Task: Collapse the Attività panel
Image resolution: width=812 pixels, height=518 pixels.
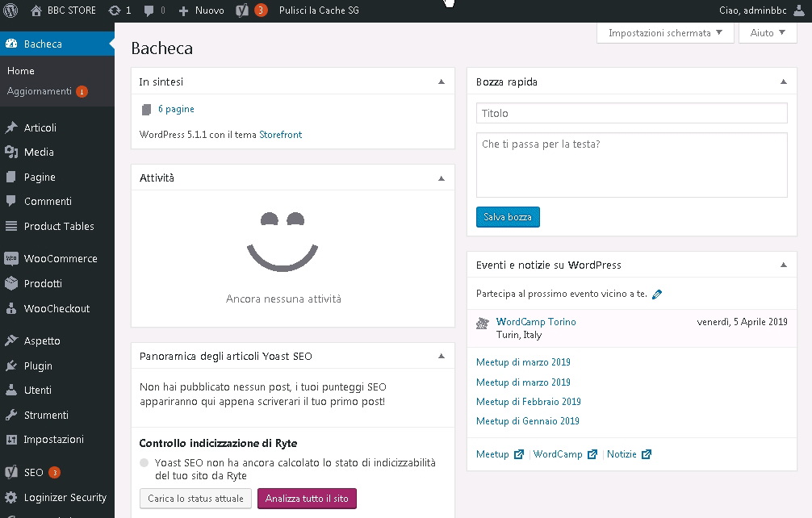Action: (442, 178)
